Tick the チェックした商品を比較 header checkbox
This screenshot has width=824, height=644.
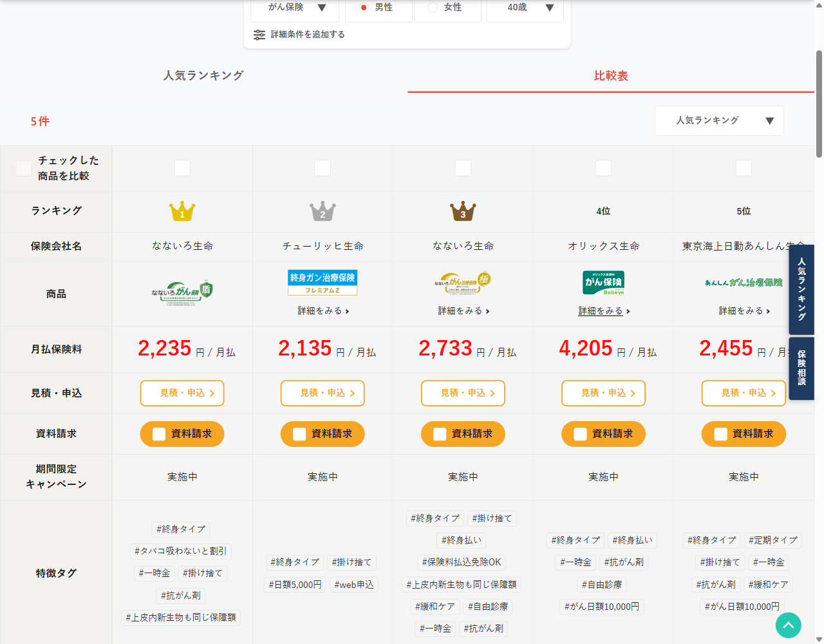point(23,168)
